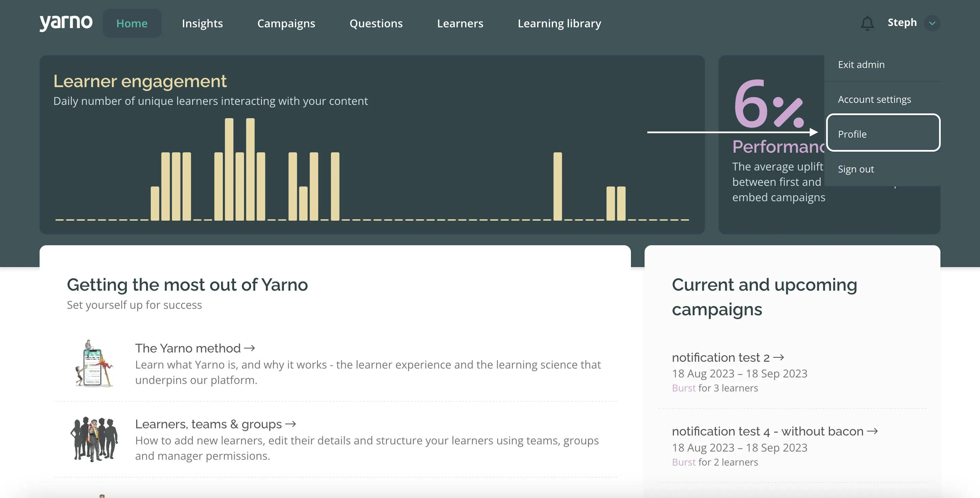Click the Learners, teams & groups illustration
The height and width of the screenshot is (498, 980).
(94, 439)
